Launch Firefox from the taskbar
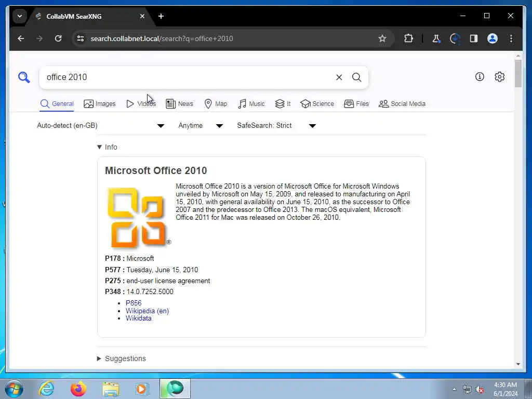This screenshot has width=532, height=399. pos(78,389)
